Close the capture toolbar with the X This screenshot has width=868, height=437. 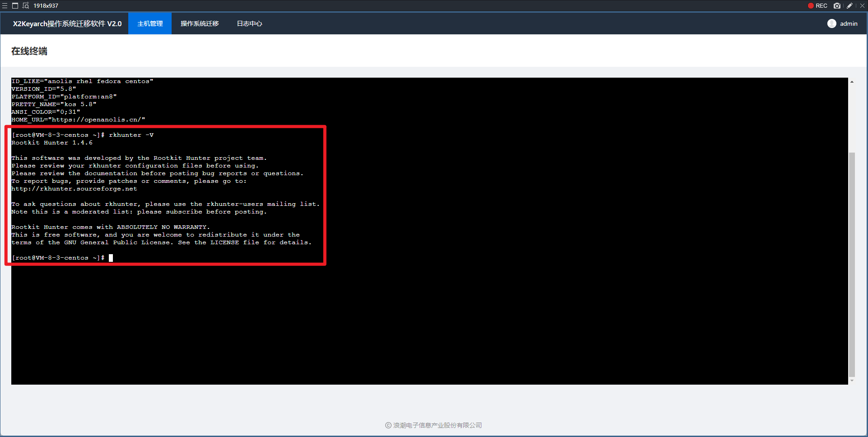(862, 6)
